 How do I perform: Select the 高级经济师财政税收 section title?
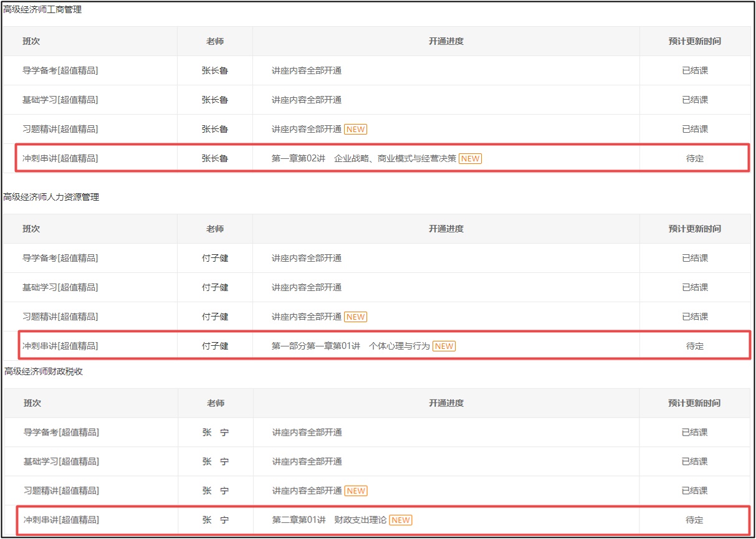(x=44, y=371)
